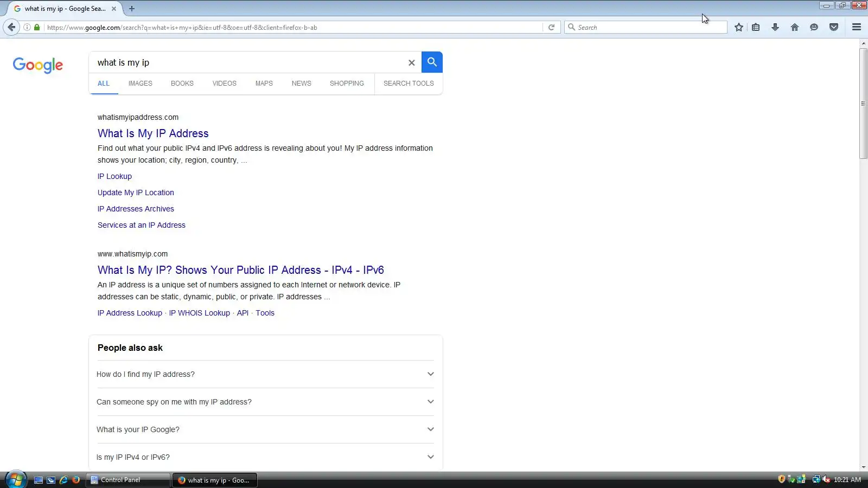Image resolution: width=868 pixels, height=488 pixels.
Task: Expand 'Can someone spy on me with my IP address?'
Action: point(265,402)
